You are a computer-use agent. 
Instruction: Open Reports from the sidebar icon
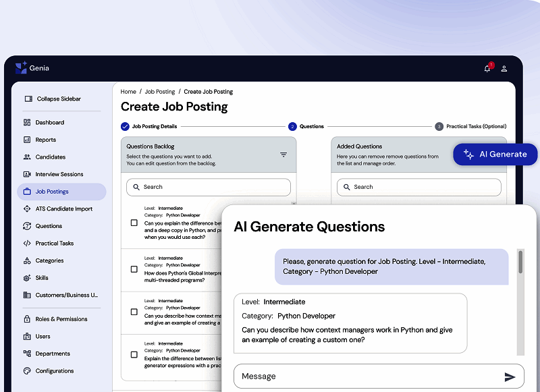pyautogui.click(x=26, y=139)
